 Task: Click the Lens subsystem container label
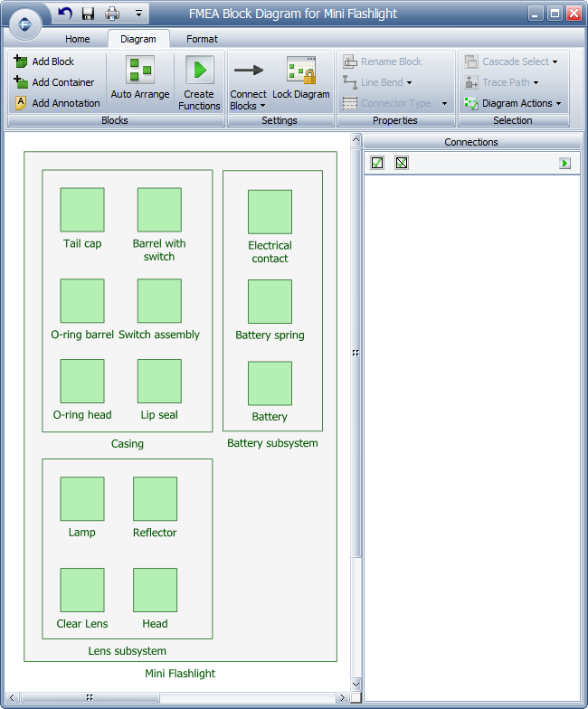coord(127,651)
